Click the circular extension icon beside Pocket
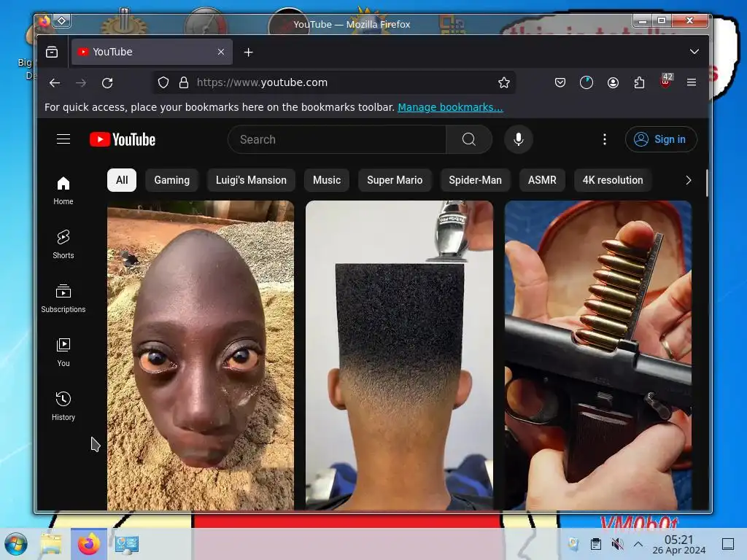Viewport: 747px width, 560px height. click(587, 83)
